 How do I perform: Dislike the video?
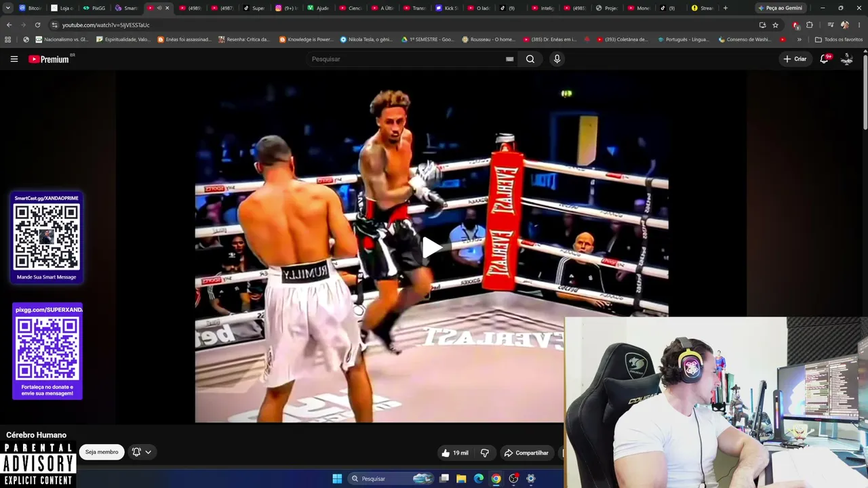click(x=485, y=453)
